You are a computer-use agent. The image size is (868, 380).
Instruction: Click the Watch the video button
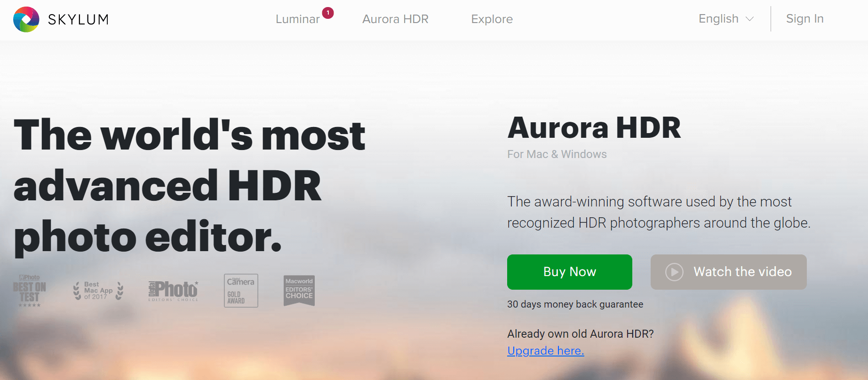click(x=728, y=272)
